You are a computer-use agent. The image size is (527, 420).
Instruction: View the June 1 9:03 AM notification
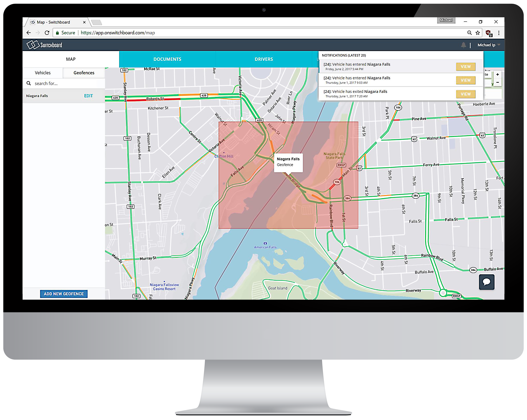pyautogui.click(x=466, y=80)
